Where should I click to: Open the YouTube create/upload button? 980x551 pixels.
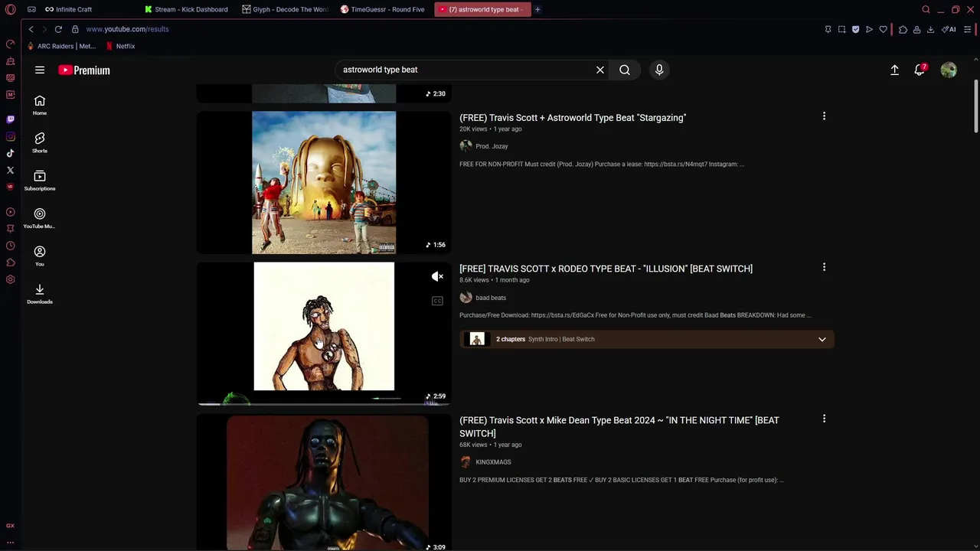click(894, 70)
